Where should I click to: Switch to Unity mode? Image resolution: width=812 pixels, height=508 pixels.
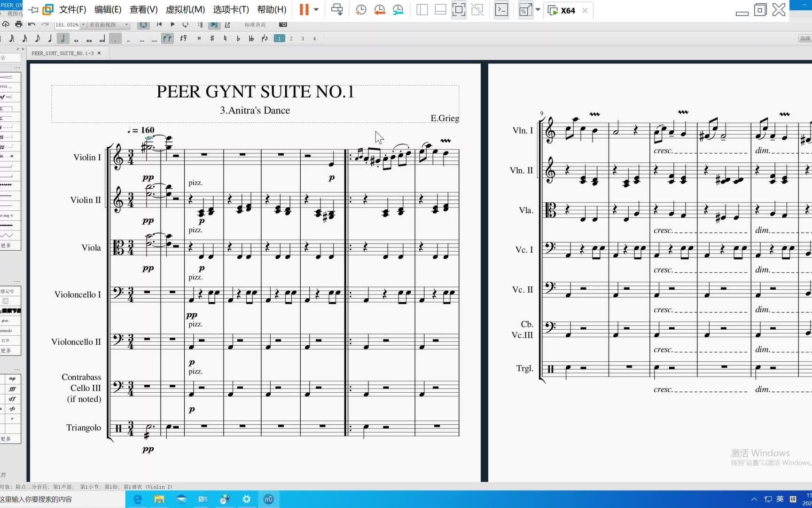point(477,9)
